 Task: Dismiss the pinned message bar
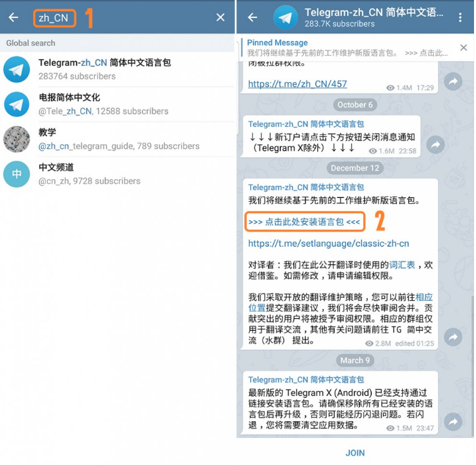[463, 48]
